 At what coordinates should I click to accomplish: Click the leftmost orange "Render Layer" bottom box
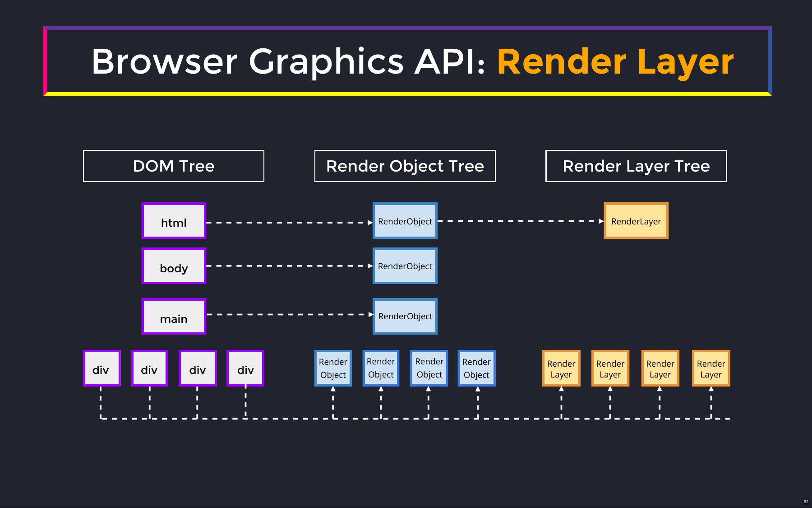561,368
